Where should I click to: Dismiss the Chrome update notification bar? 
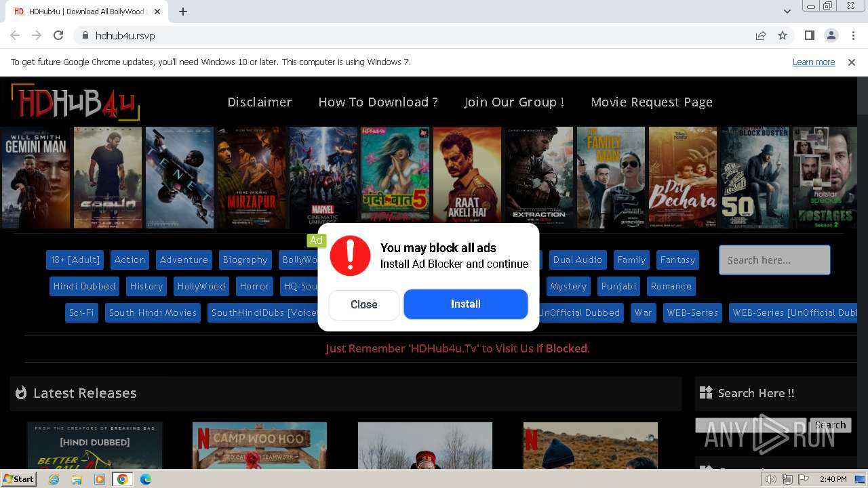click(852, 62)
